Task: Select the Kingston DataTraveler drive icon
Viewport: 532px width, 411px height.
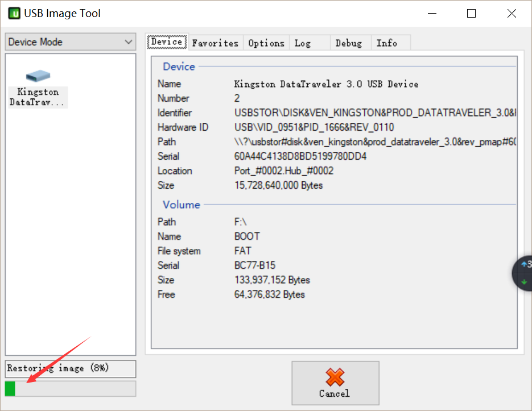Action: click(x=38, y=76)
